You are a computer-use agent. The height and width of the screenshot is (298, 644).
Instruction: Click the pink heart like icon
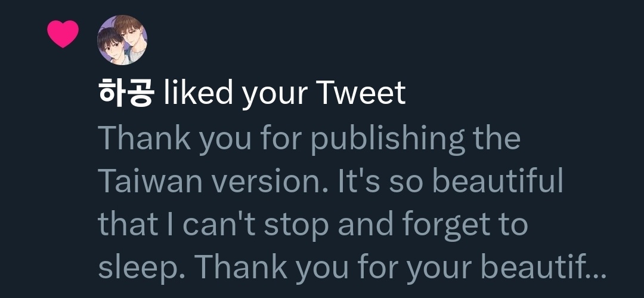click(x=63, y=34)
